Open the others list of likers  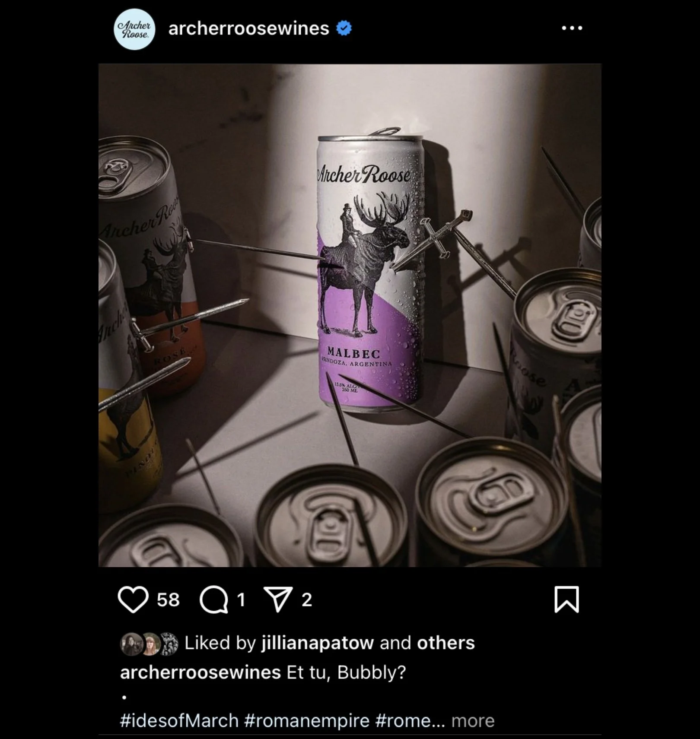[x=445, y=643]
